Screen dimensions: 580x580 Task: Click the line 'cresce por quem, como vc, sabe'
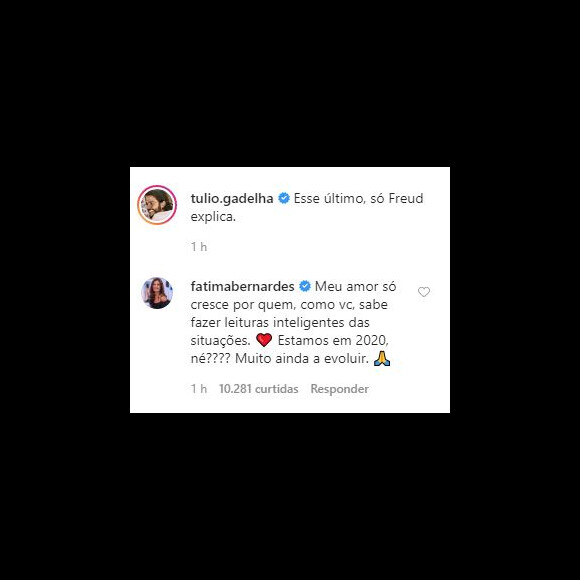[289, 304]
